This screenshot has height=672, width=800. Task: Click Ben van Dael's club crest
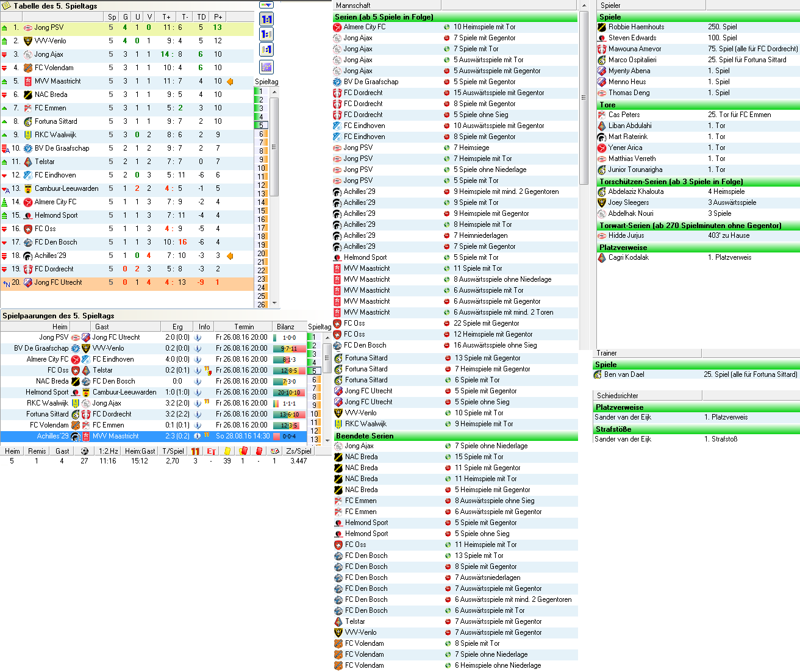(x=598, y=374)
